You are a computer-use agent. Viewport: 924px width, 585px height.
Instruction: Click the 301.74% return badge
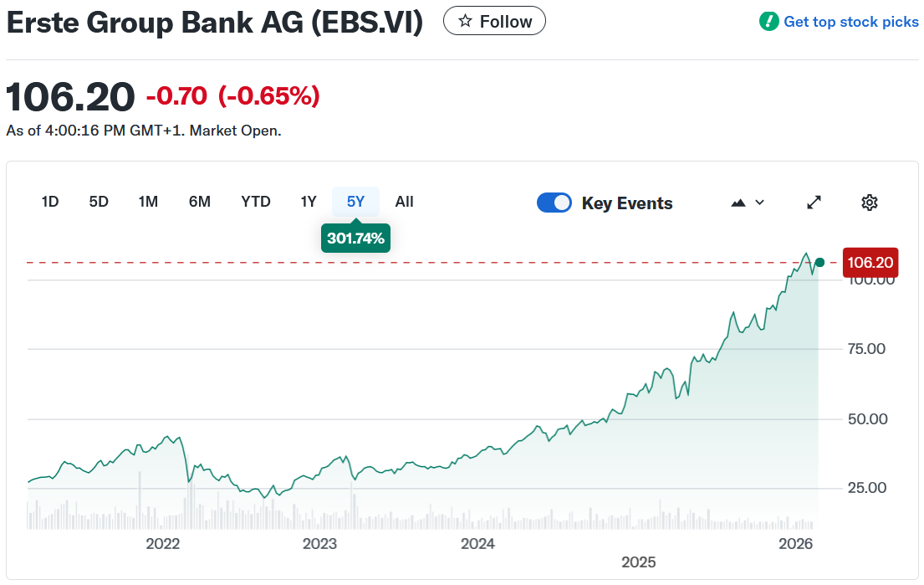pos(355,239)
